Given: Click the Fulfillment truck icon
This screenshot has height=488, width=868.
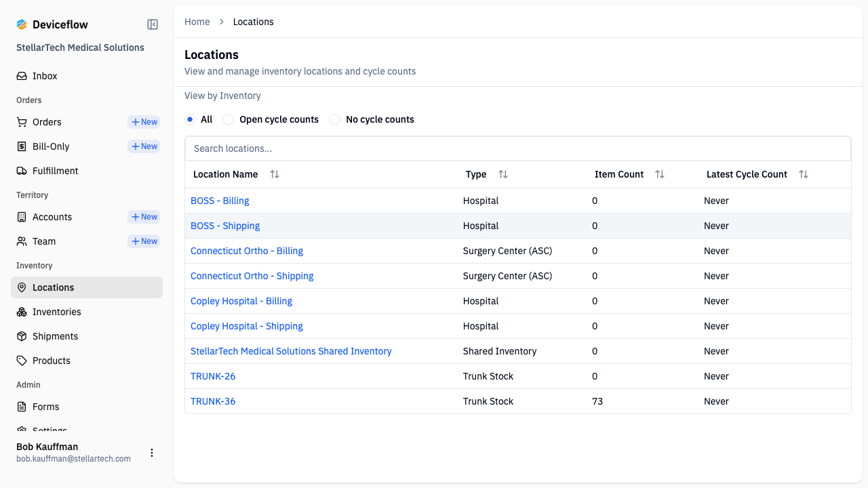Looking at the screenshot, I should click(22, 171).
